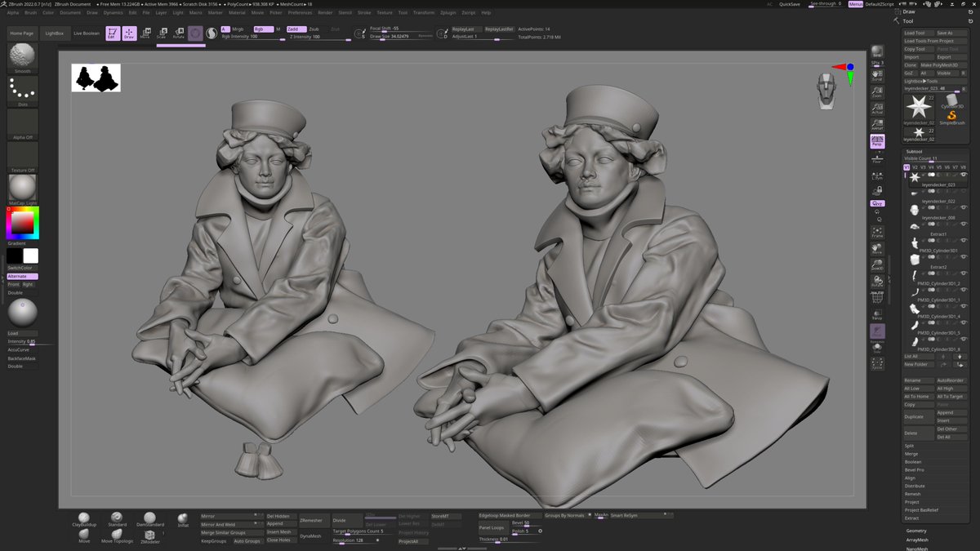This screenshot has width=980, height=551.
Task: Select the ClayBuildup brush
Action: (x=84, y=517)
